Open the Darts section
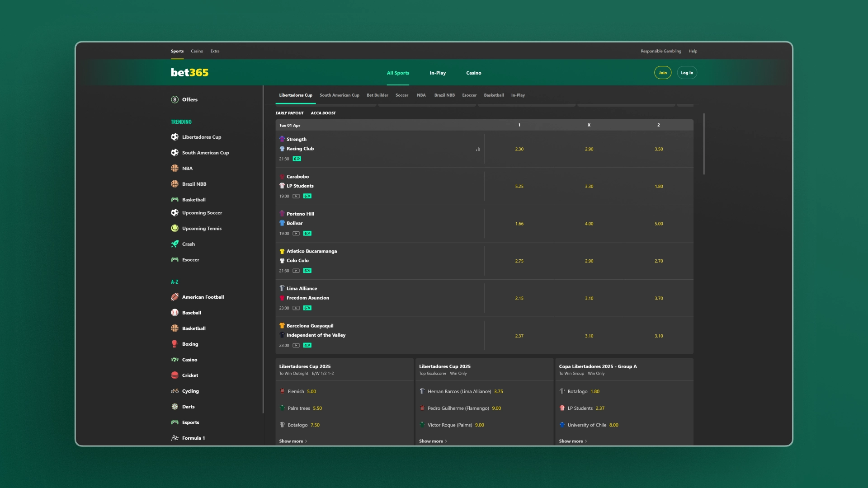Viewport: 868px width, 488px height. pyautogui.click(x=188, y=407)
